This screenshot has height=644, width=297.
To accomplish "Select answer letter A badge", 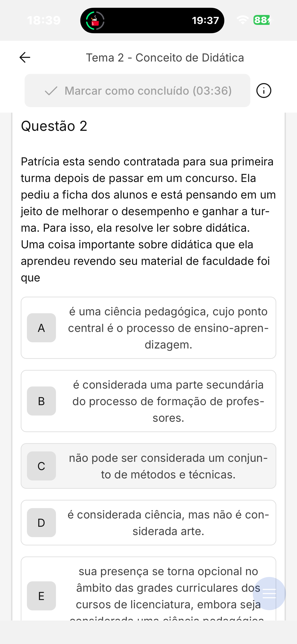I will pos(41,328).
